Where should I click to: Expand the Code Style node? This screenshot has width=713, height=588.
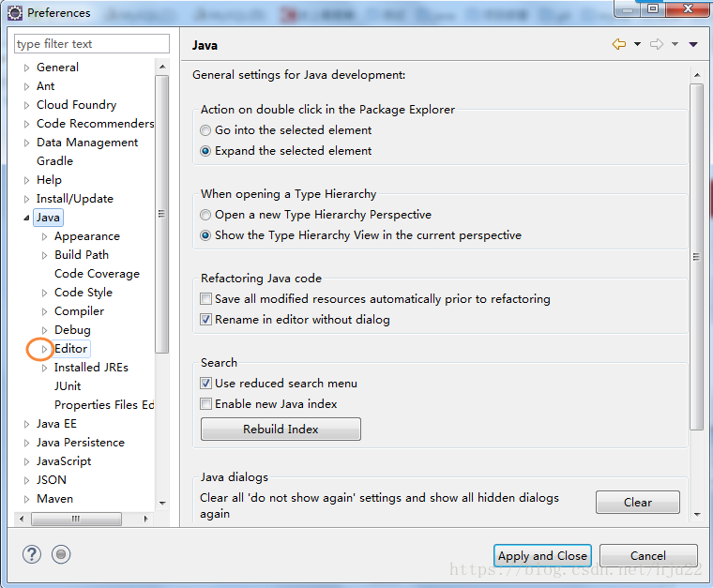44,293
